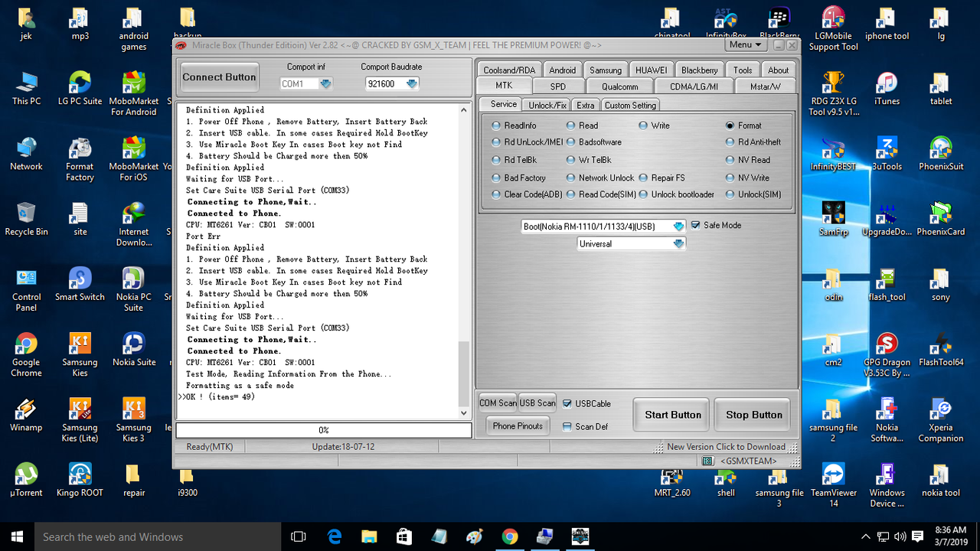This screenshot has width=980, height=551.
Task: Open This PC desktop icon
Action: (x=26, y=90)
